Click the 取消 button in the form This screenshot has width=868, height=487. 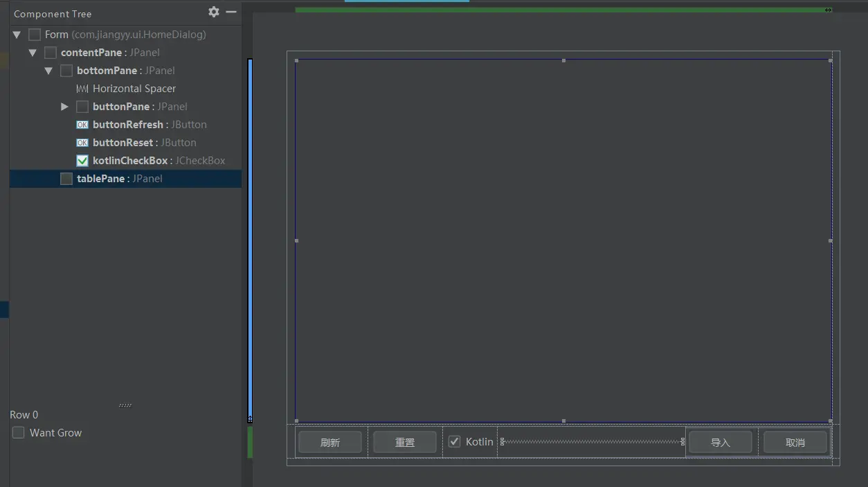(x=795, y=442)
